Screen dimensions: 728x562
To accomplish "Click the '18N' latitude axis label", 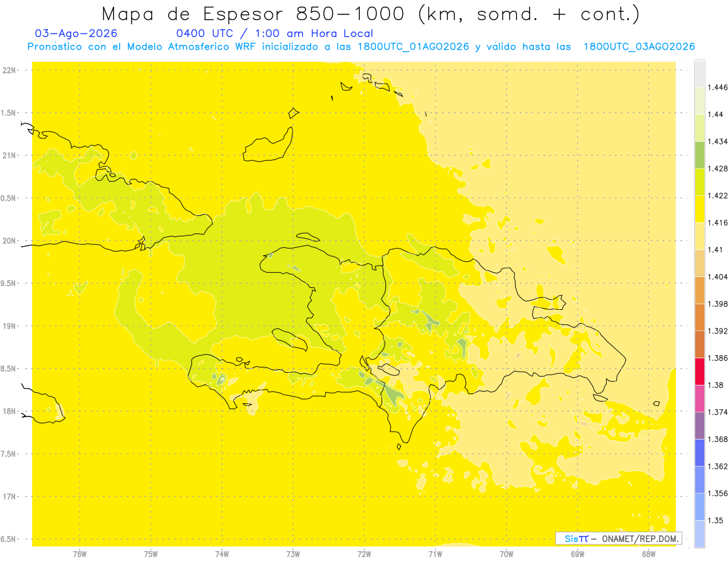I will tap(9, 412).
